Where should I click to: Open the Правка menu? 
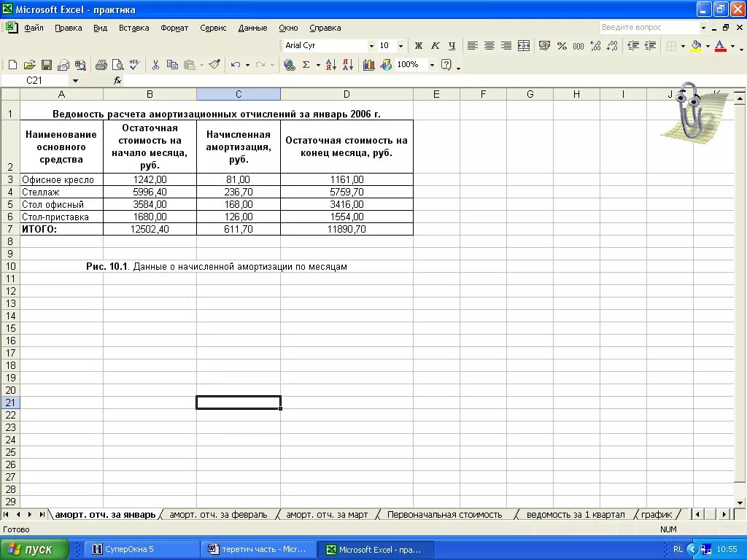coord(68,28)
